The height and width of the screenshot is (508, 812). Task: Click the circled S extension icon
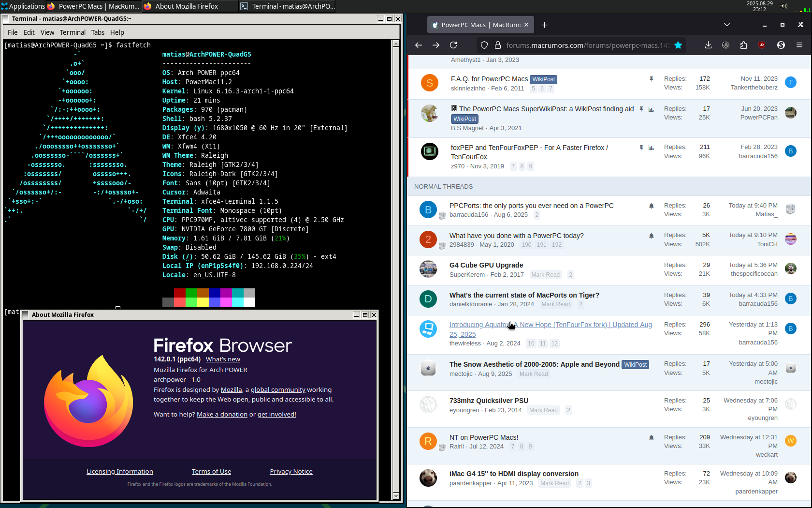(x=781, y=45)
